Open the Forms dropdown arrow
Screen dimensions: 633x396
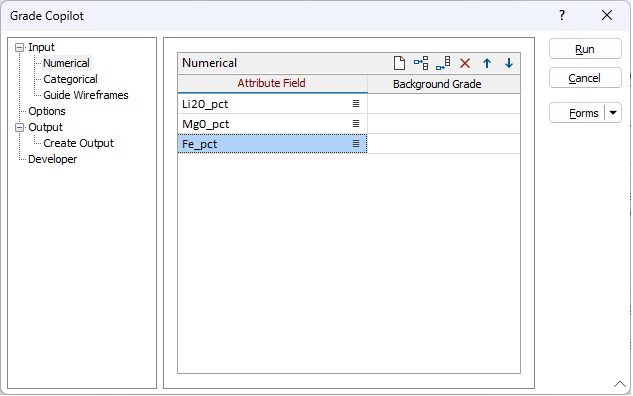click(x=613, y=113)
